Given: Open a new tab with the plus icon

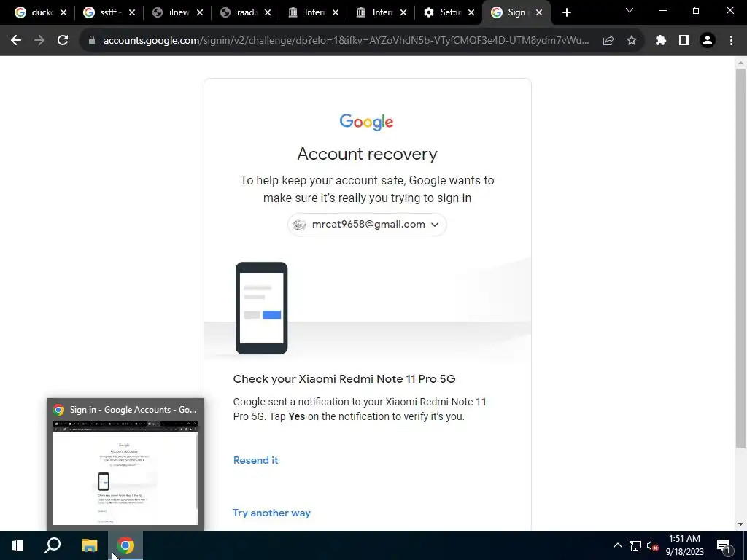Looking at the screenshot, I should (x=566, y=13).
